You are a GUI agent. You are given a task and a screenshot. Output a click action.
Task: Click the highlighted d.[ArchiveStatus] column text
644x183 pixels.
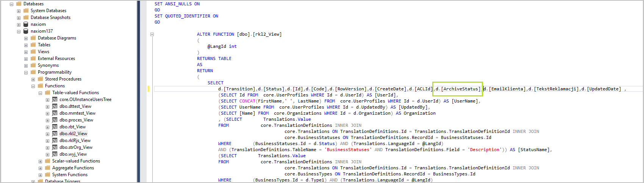(458, 89)
